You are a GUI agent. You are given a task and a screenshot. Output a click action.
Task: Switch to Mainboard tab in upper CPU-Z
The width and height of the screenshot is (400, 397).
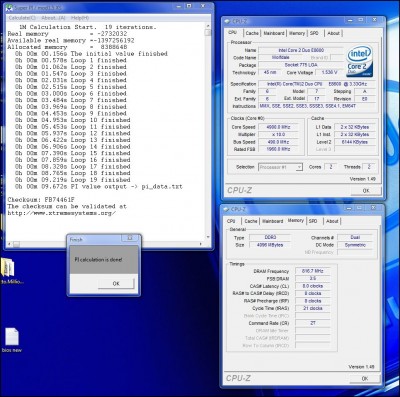click(x=274, y=33)
